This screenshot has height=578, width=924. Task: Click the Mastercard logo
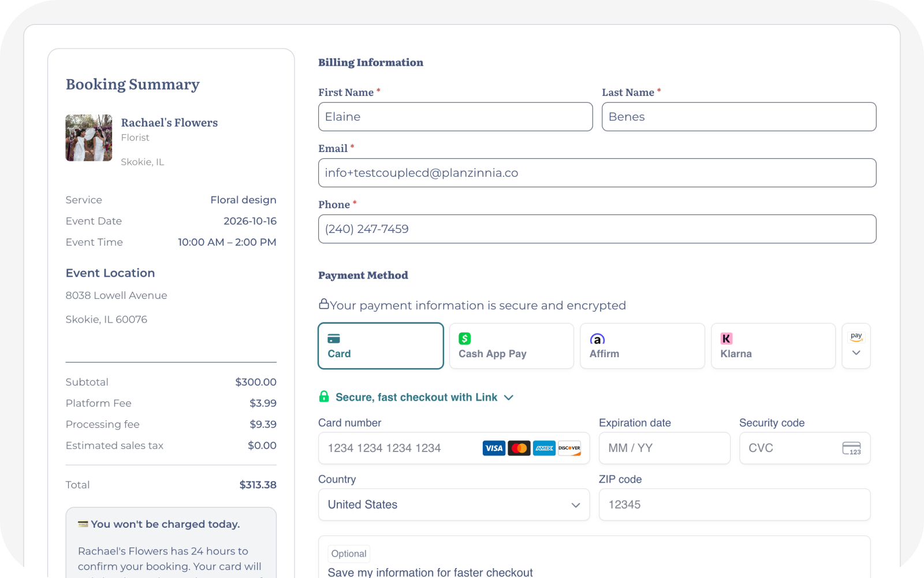pyautogui.click(x=519, y=448)
